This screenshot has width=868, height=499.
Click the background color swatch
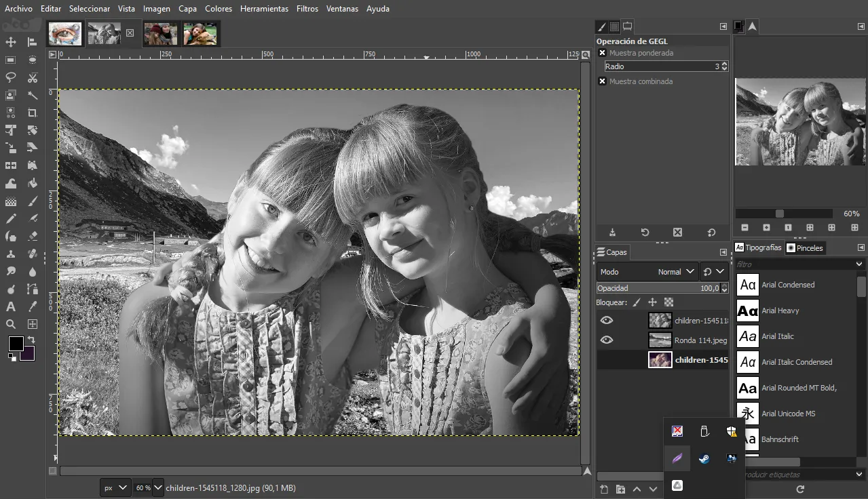point(29,355)
